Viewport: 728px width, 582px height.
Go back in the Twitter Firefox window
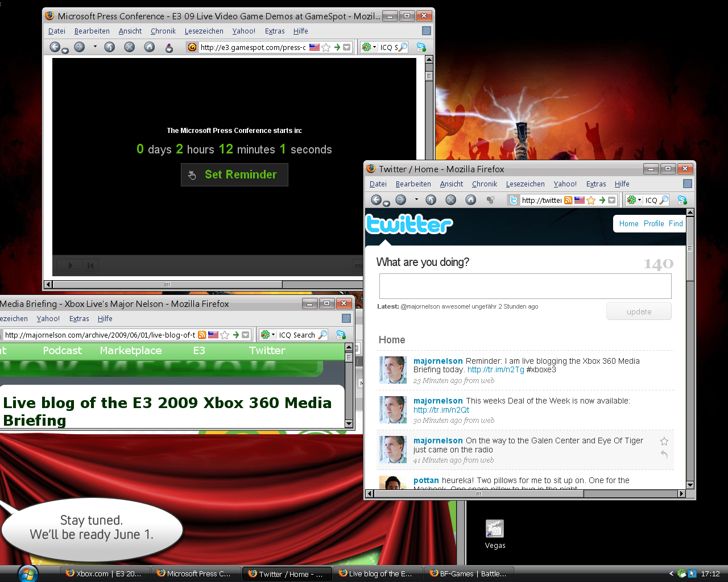(376, 200)
